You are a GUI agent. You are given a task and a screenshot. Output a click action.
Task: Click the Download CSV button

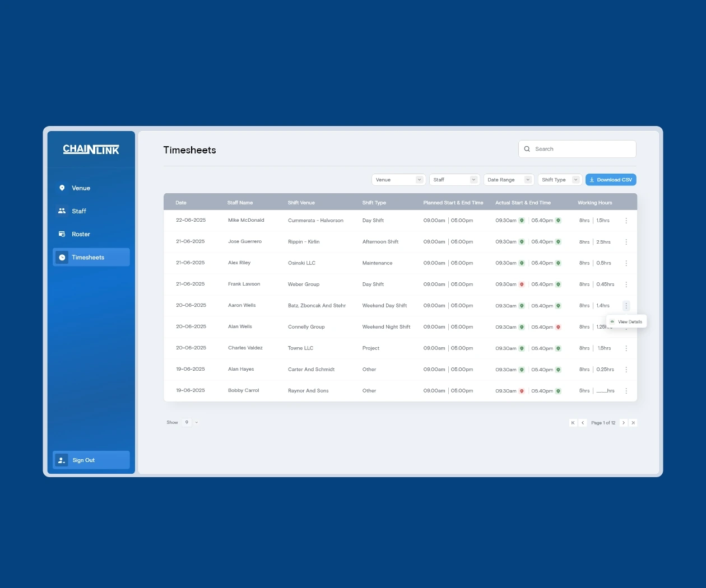pyautogui.click(x=611, y=180)
